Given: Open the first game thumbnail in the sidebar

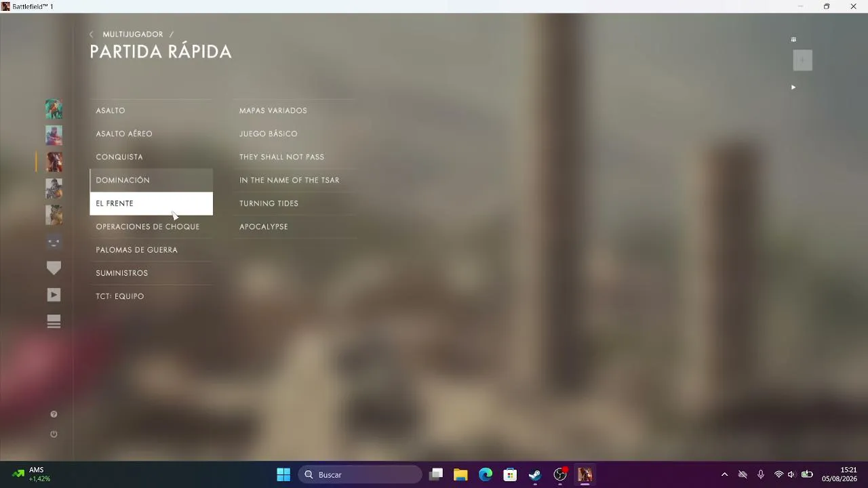Looking at the screenshot, I should coord(54,108).
